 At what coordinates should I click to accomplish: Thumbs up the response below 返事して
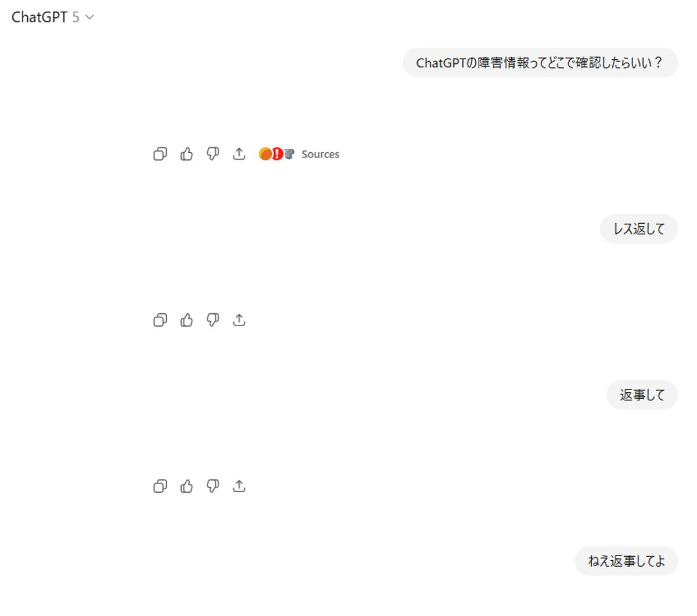(x=186, y=486)
